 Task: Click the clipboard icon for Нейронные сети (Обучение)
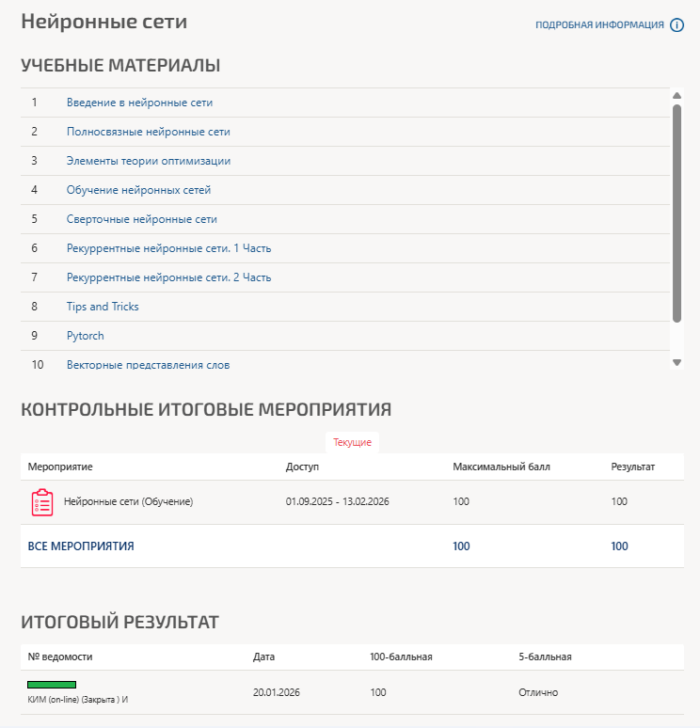point(42,502)
